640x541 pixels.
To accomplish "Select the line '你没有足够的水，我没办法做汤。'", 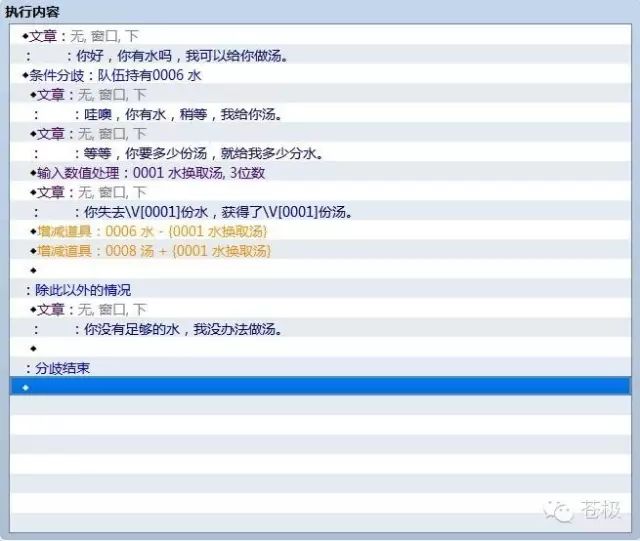I will pyautogui.click(x=320, y=329).
